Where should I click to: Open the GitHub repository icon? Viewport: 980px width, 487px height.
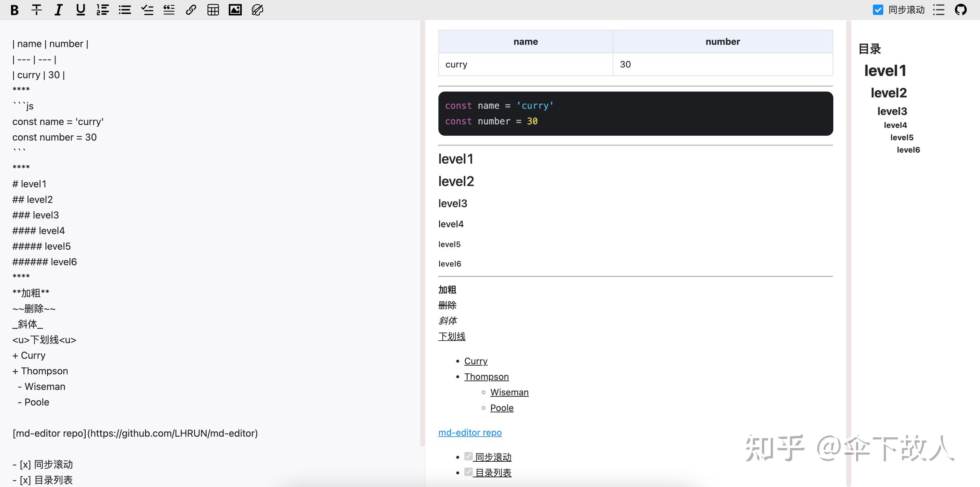[x=961, y=10]
